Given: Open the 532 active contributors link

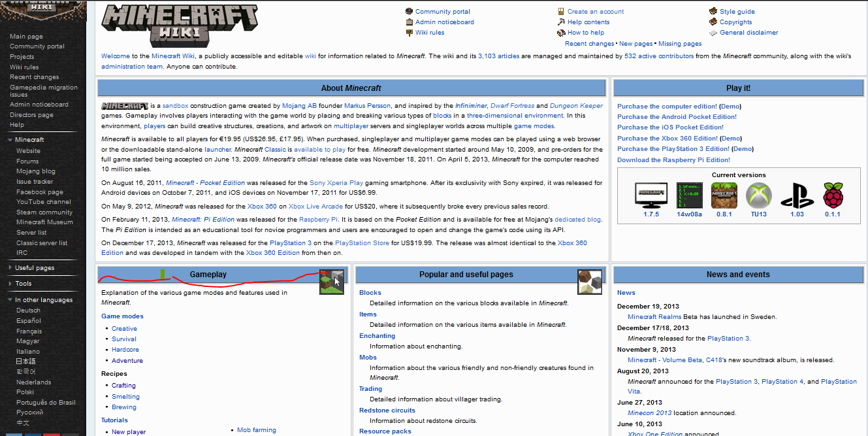Looking at the screenshot, I should click(659, 56).
